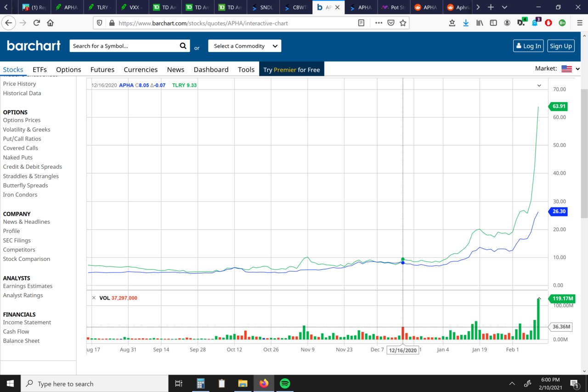Click the Sign Up button
The image size is (588, 392).
coord(561,46)
